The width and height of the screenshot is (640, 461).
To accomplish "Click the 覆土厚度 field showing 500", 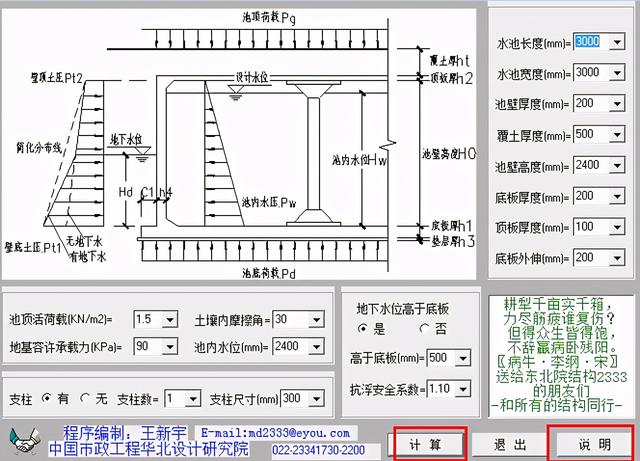I will [x=591, y=134].
